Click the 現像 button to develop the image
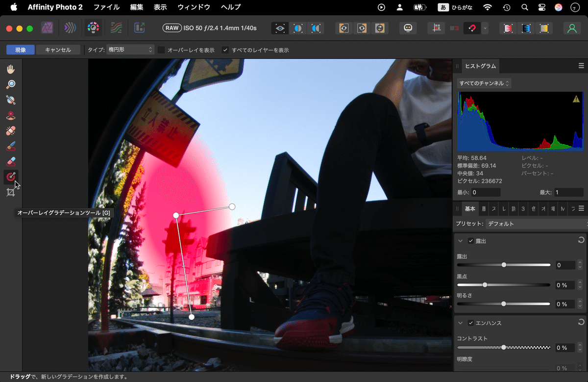Viewport: 588px width, 382px height. [x=20, y=50]
